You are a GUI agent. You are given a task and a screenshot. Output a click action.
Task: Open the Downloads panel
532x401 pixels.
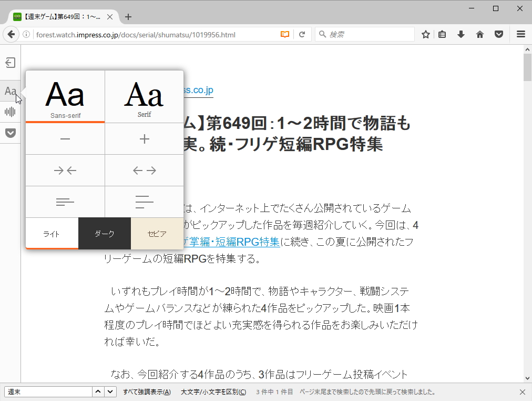(461, 34)
